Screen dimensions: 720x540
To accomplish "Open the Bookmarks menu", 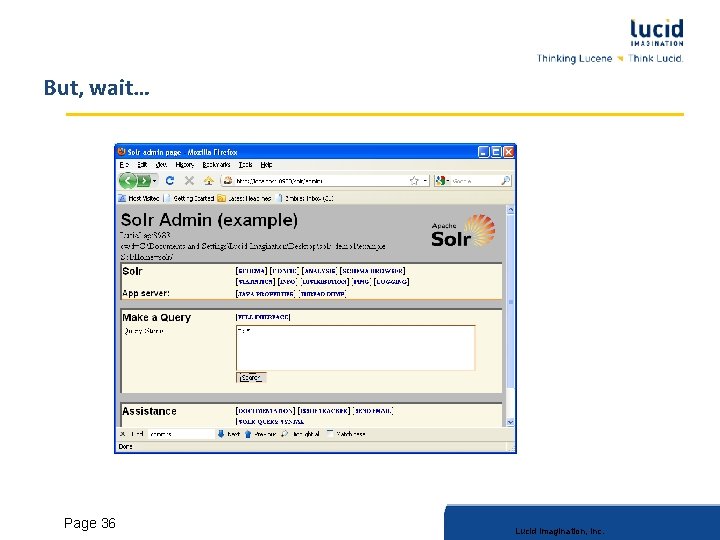I will click(x=216, y=165).
